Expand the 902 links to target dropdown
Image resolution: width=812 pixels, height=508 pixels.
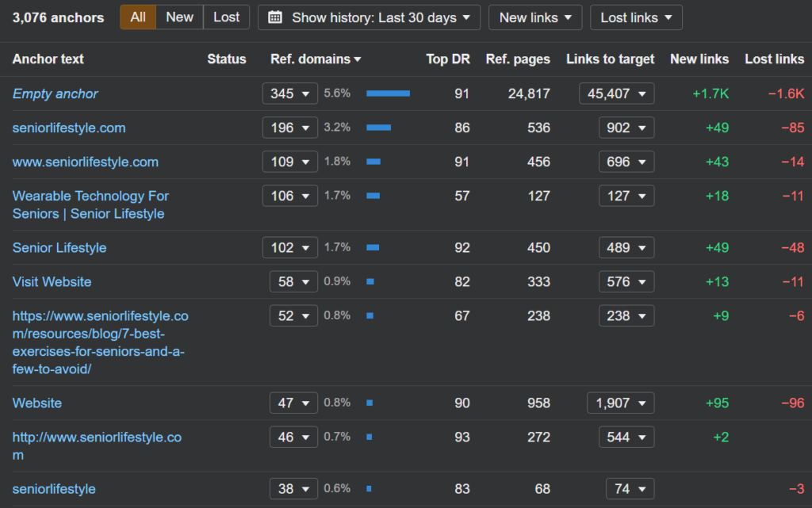coord(626,128)
